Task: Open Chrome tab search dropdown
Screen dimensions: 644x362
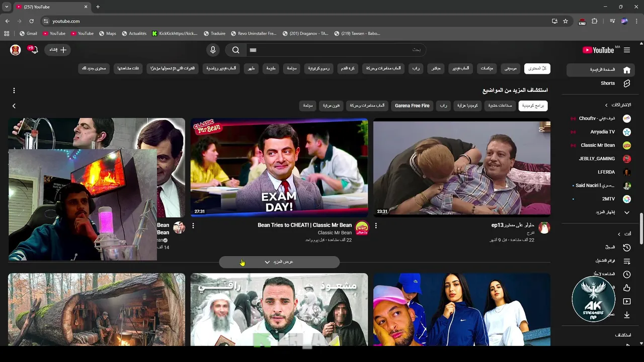Action: (7, 7)
